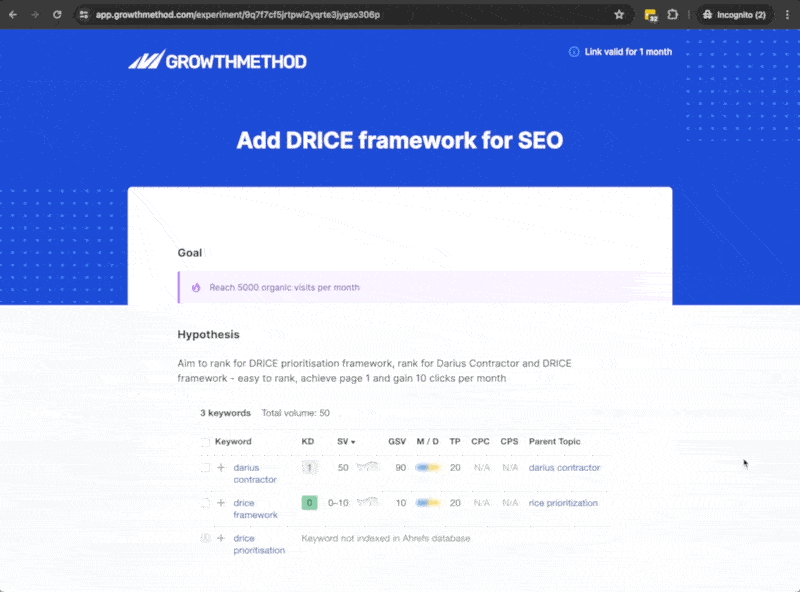
Task: Click the GrowthMethod logo
Action: [217, 60]
